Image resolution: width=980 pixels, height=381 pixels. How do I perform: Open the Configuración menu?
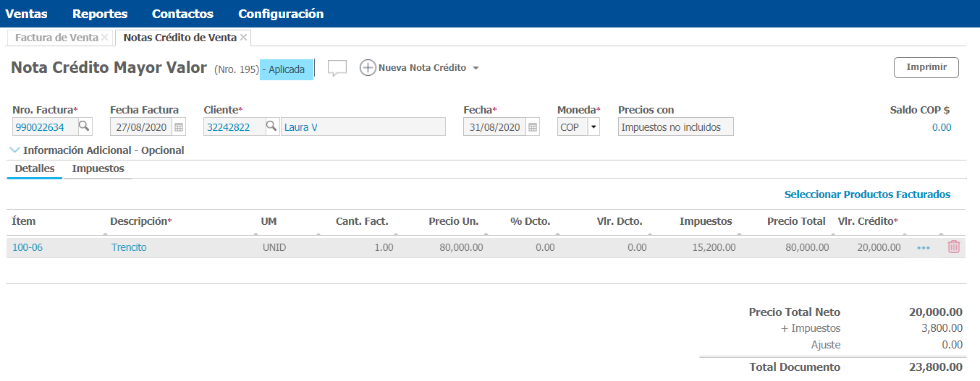281,14
